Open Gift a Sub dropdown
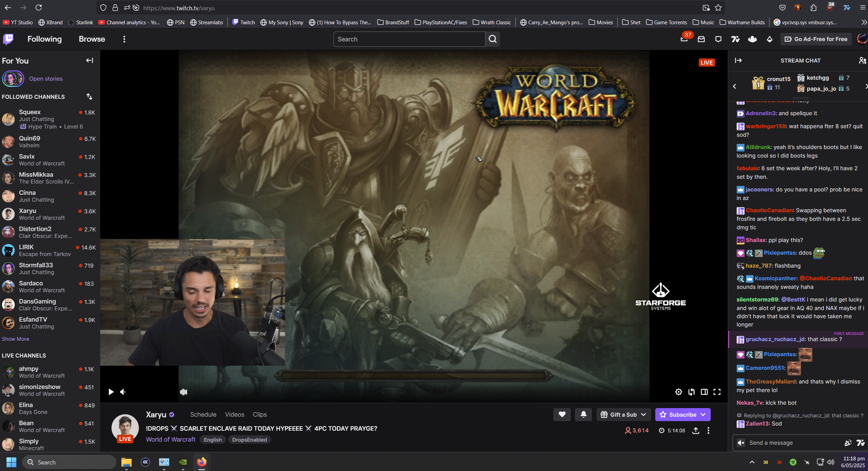 coord(623,415)
